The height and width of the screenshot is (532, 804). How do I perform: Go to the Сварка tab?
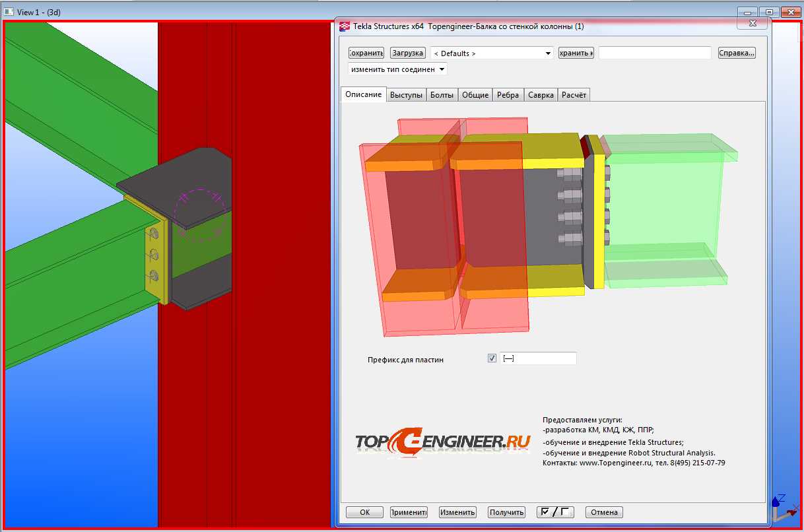[x=541, y=95]
